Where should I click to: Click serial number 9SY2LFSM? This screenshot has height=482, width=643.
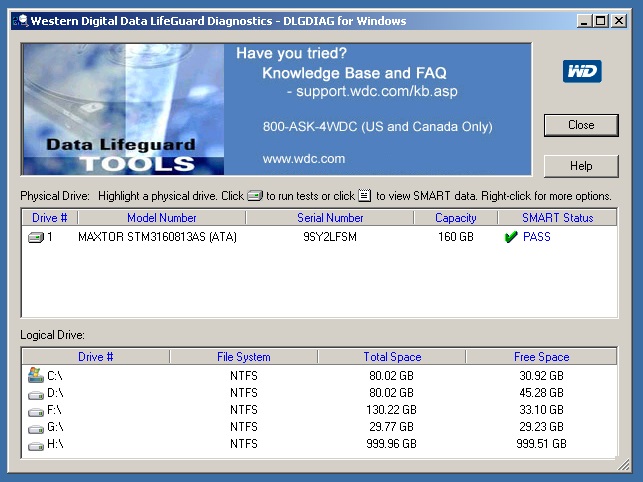coord(330,237)
